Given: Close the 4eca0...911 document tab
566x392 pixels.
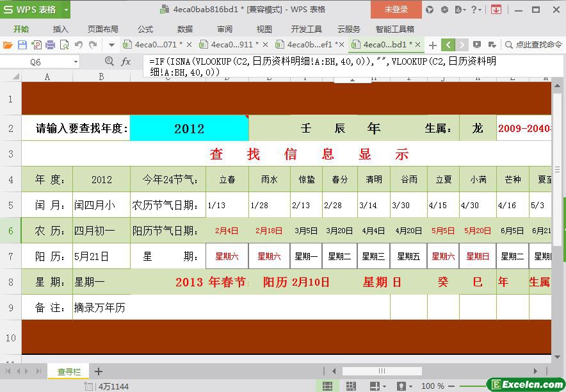Looking at the screenshot, I should click(265, 45).
